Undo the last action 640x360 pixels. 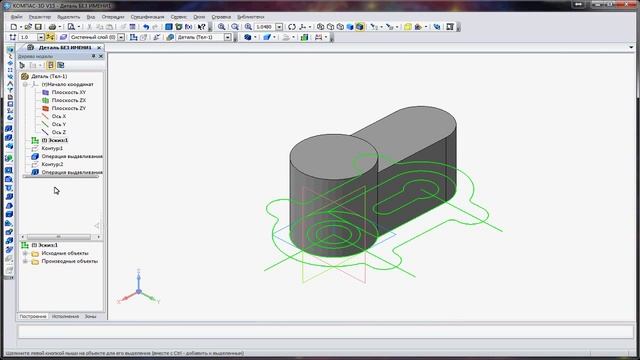[x=146, y=27]
